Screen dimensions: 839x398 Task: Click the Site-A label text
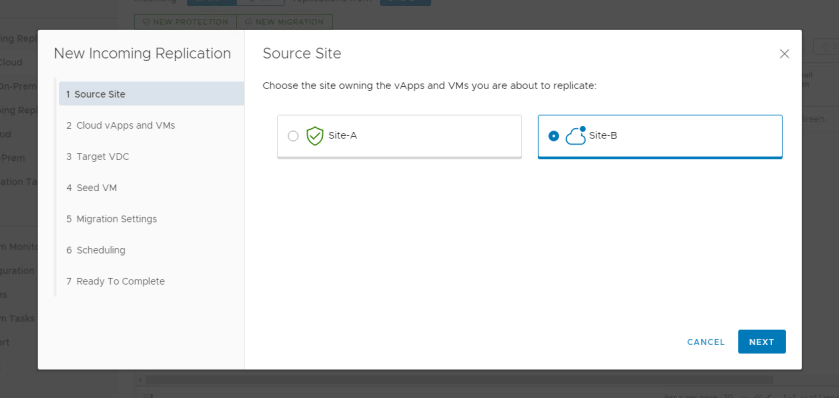(x=342, y=136)
